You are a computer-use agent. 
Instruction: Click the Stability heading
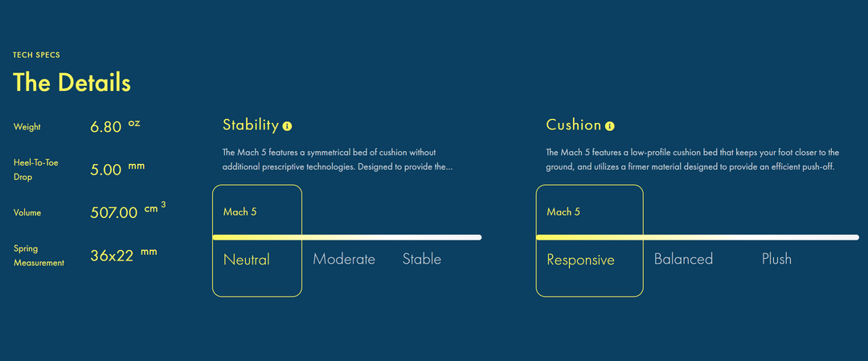click(x=250, y=125)
